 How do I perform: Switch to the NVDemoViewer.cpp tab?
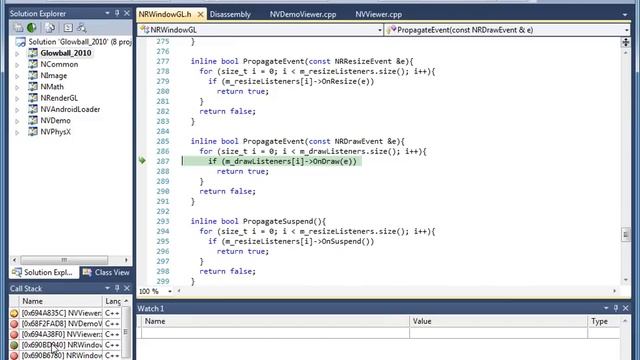303,14
